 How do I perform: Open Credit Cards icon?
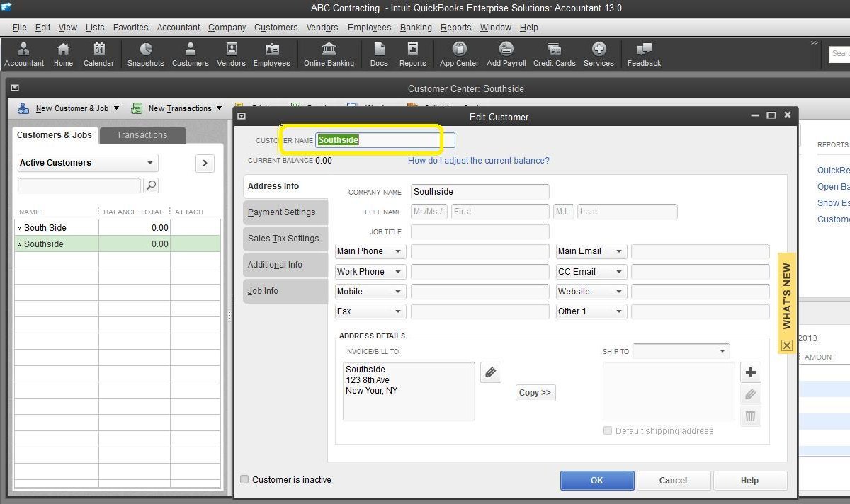click(555, 55)
